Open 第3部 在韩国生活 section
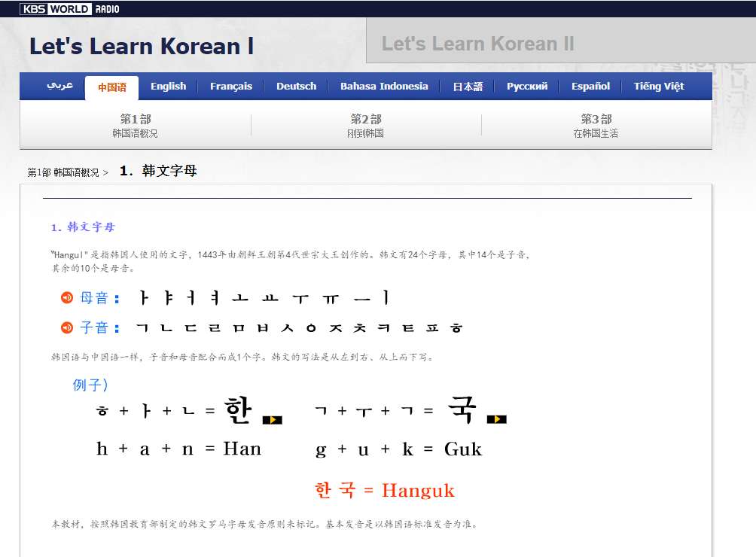This screenshot has height=557, width=756. click(x=596, y=126)
